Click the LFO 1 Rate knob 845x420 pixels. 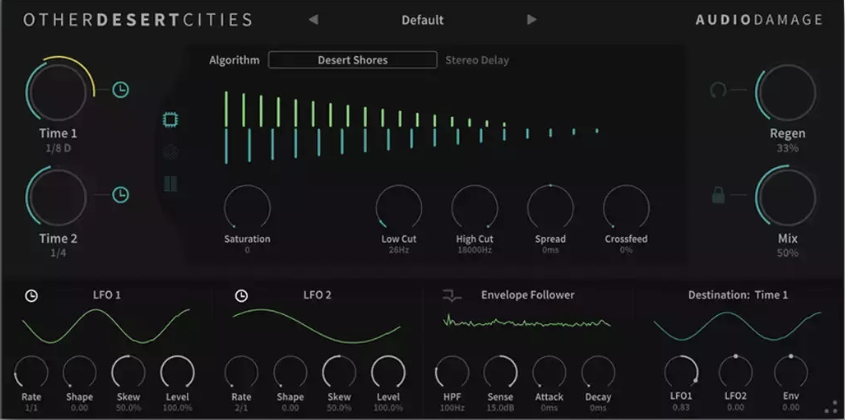click(31, 372)
